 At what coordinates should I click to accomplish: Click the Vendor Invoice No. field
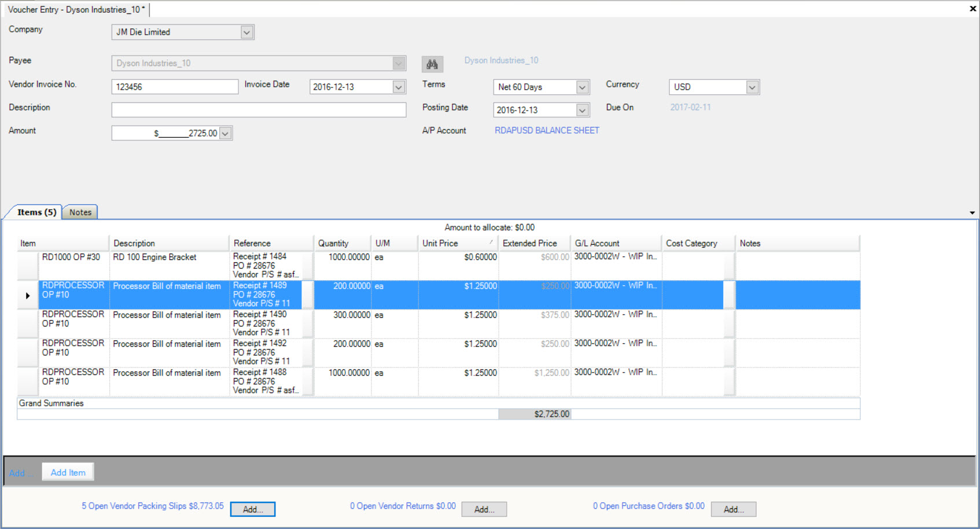pos(175,87)
